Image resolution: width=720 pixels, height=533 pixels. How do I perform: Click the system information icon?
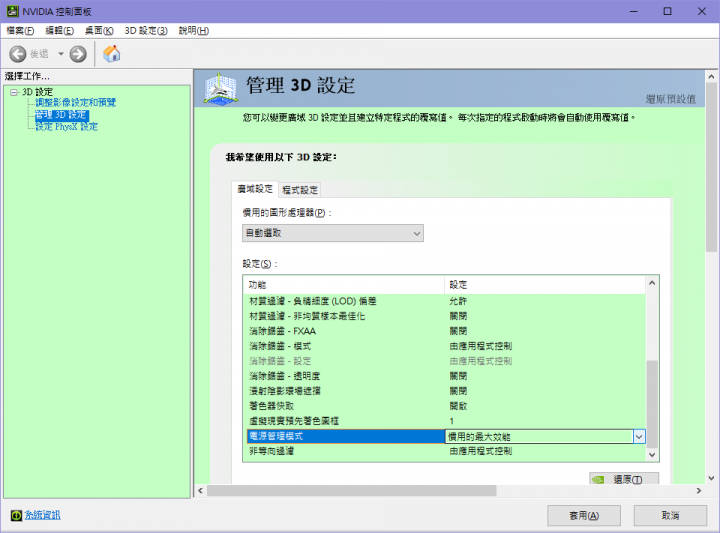tap(16, 516)
